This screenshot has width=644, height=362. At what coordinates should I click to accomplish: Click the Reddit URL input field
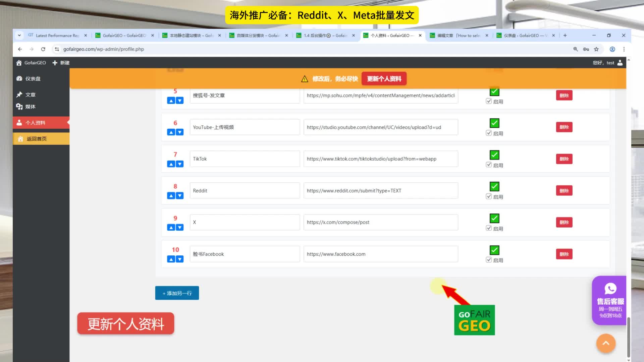coord(380,191)
